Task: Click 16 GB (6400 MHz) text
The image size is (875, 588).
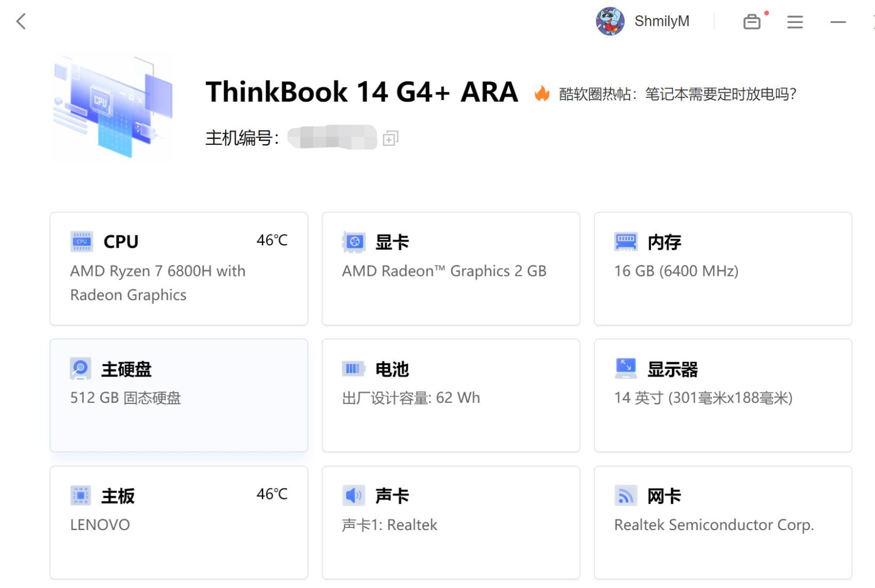Action: (676, 271)
